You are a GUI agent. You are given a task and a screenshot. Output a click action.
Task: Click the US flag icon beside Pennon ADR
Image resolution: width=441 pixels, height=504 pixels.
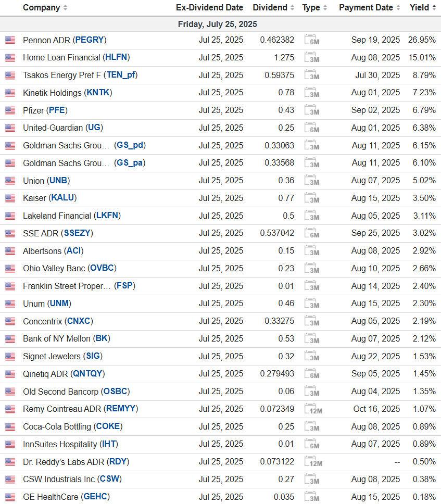tap(10, 40)
